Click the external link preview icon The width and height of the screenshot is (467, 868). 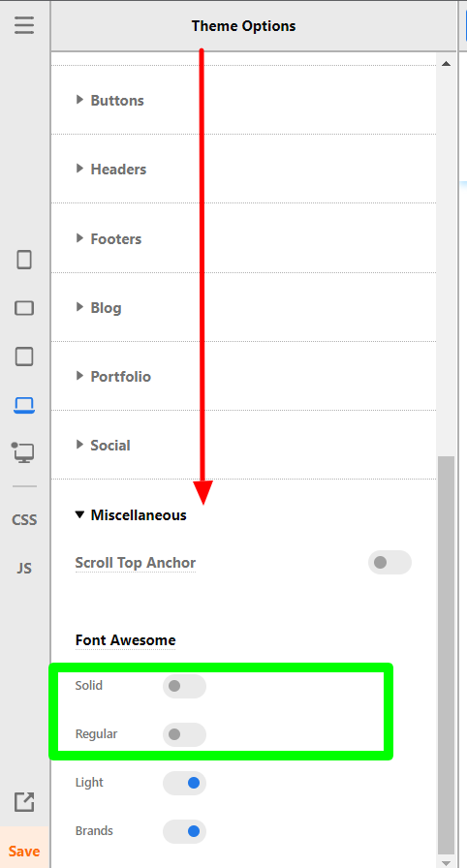click(x=24, y=801)
